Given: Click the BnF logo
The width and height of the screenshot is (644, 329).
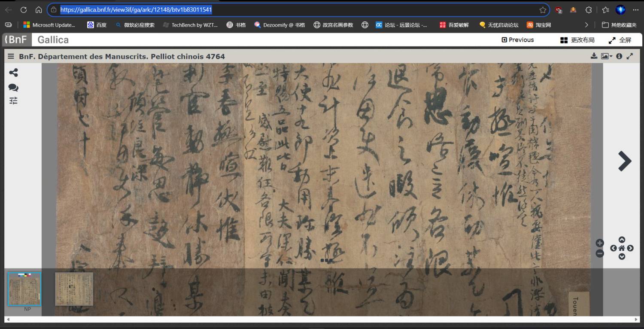Looking at the screenshot, I should (16, 40).
